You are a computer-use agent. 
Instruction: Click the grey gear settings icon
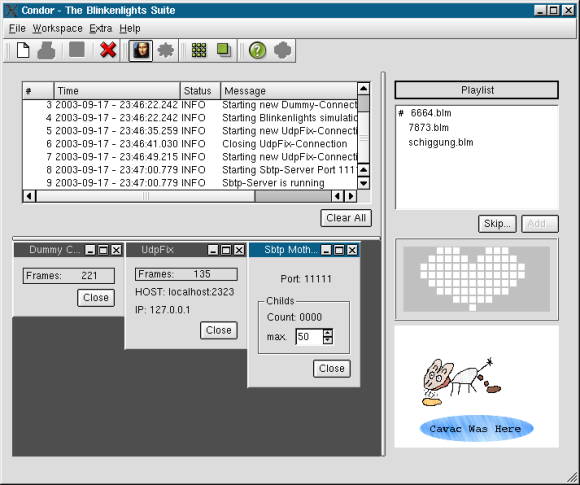(x=165, y=50)
